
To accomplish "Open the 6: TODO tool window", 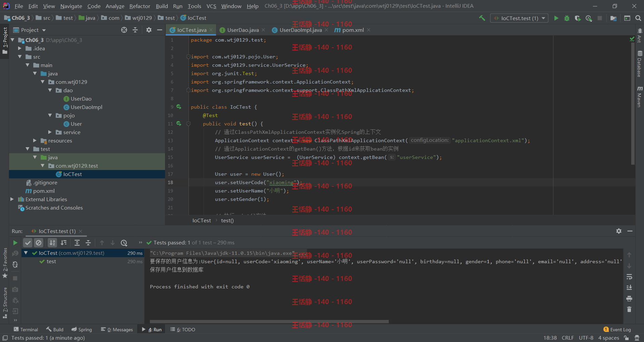I will (x=183, y=330).
